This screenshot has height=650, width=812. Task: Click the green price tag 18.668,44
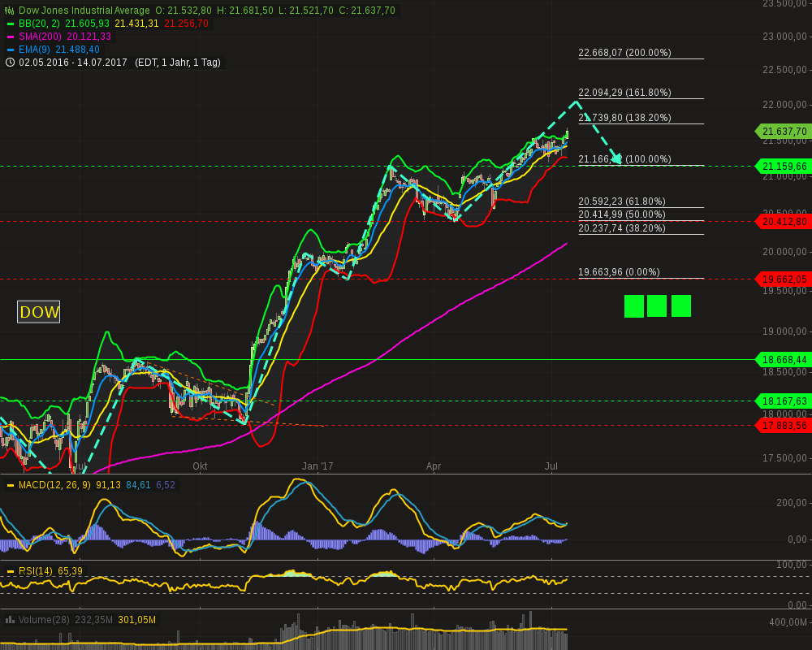click(x=784, y=360)
